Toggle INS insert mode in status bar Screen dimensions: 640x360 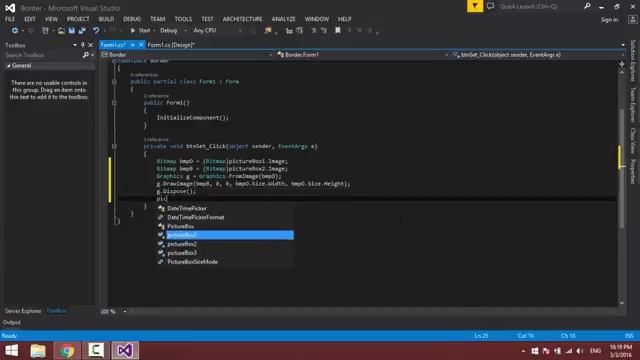629,336
